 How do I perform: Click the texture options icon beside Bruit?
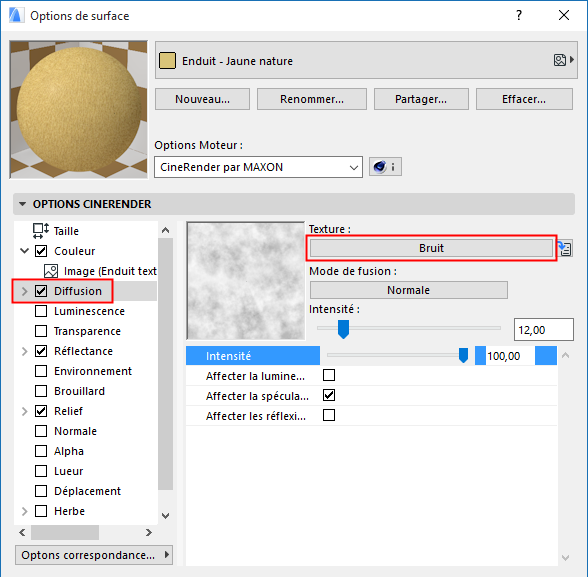point(565,248)
